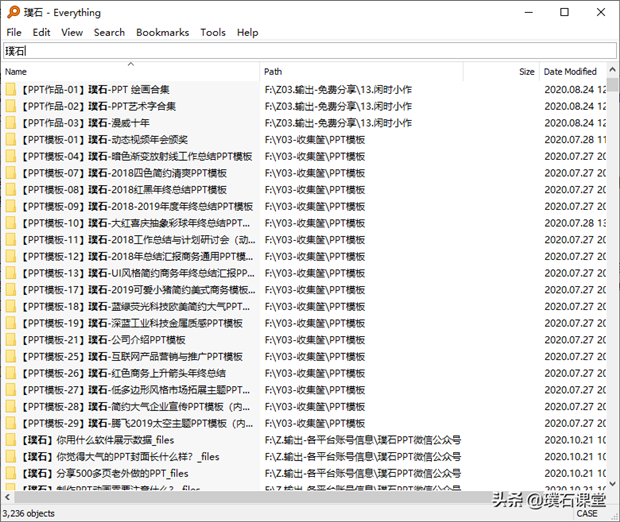The height and width of the screenshot is (522, 620).
Task: Click vertical scrollbar down arrow
Action: pyautogui.click(x=612, y=483)
